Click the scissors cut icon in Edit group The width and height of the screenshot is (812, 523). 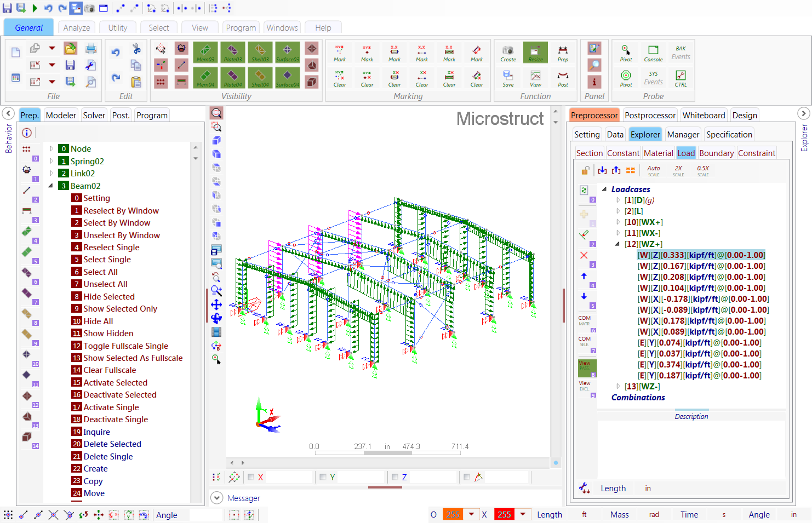136,49
